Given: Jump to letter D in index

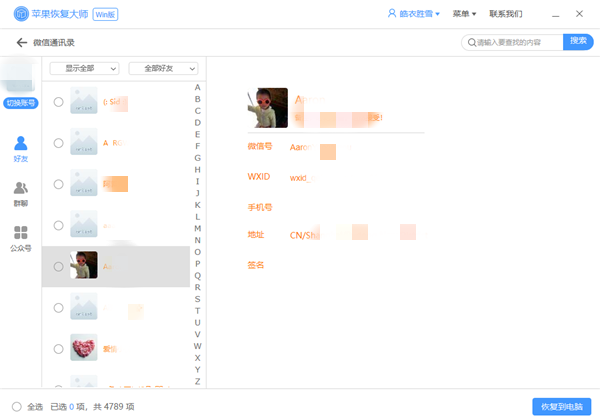Looking at the screenshot, I should tap(197, 123).
